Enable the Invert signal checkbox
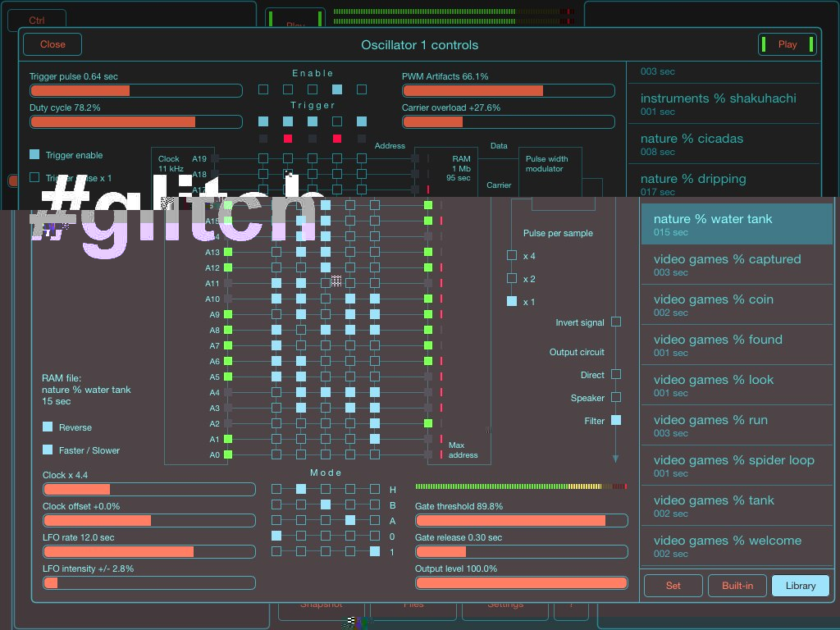 tap(616, 322)
